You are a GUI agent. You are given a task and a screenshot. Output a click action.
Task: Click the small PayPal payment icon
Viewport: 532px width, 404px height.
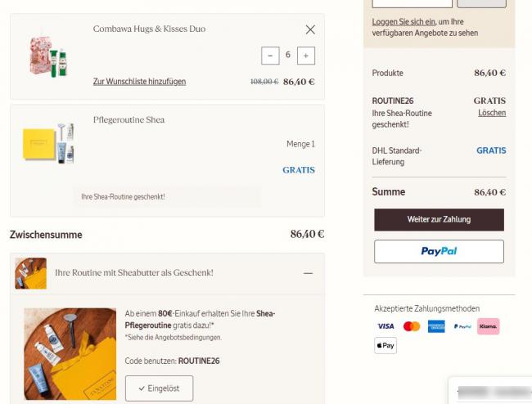click(x=462, y=326)
